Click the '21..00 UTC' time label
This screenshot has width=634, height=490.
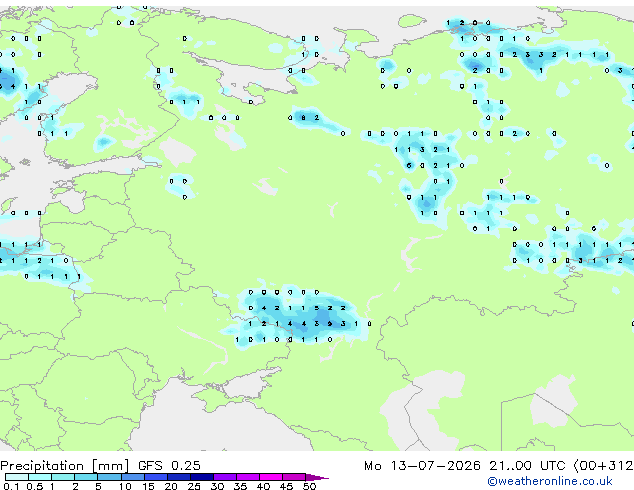527,466
